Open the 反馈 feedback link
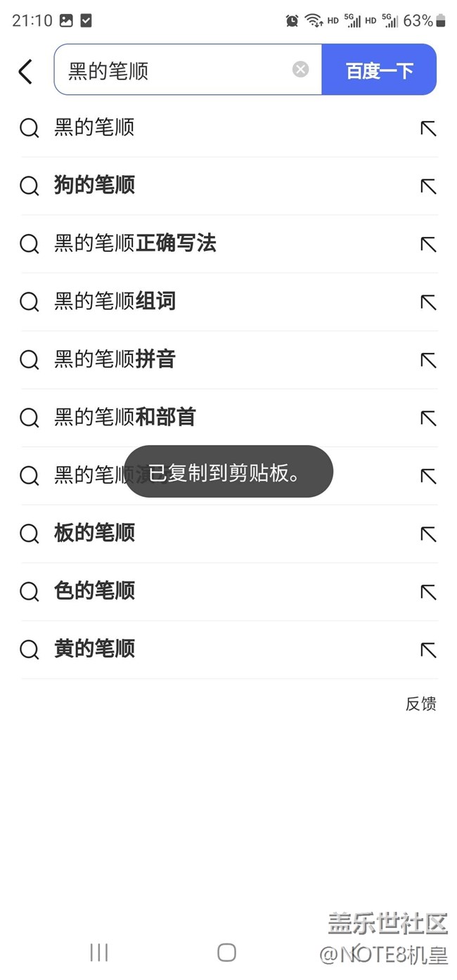457x980 pixels. (420, 704)
